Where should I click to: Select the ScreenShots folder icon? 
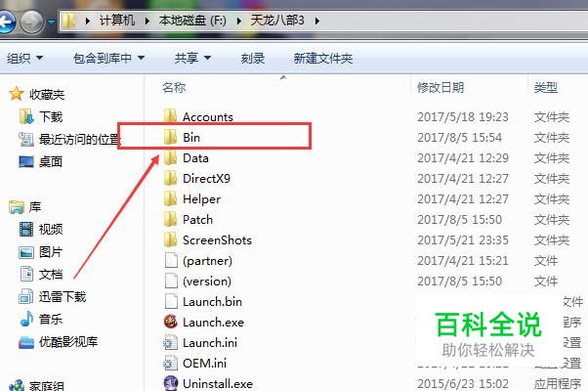point(171,240)
